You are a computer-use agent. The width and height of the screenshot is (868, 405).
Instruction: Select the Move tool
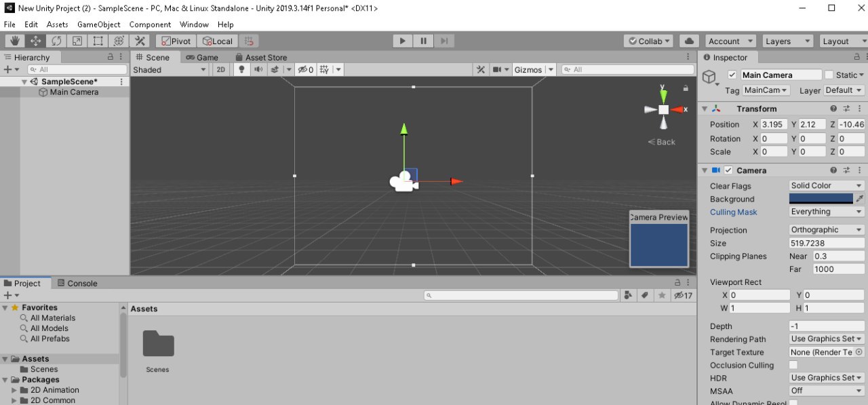(x=35, y=41)
